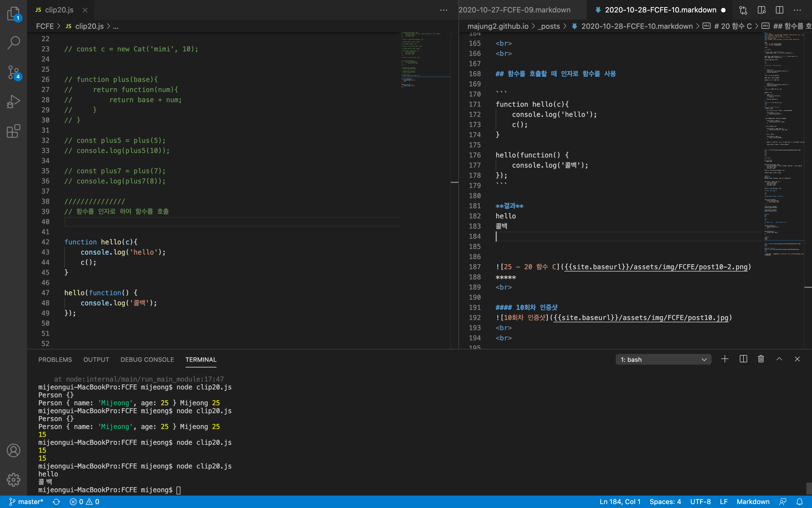
Task: Open notifications bell in status bar
Action: pos(800,502)
